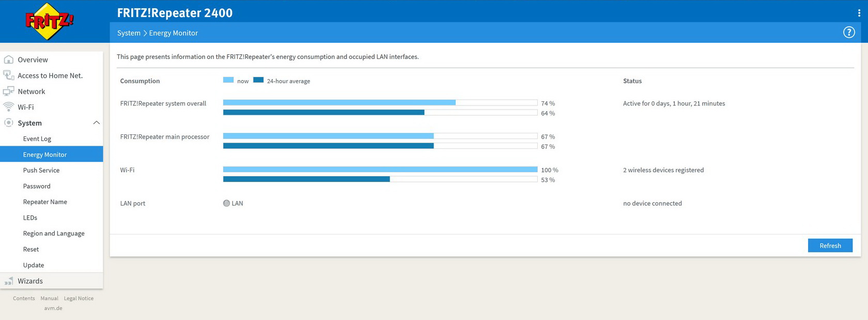Viewport: 868px width, 320px height.
Task: Click the 'LAN port' label
Action: pyautogui.click(x=133, y=203)
